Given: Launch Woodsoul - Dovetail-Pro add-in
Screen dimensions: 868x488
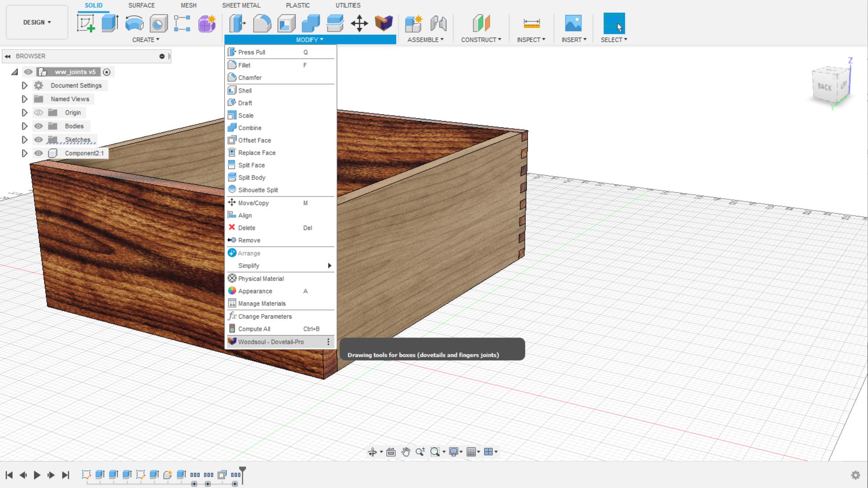Looking at the screenshot, I should pyautogui.click(x=271, y=342).
